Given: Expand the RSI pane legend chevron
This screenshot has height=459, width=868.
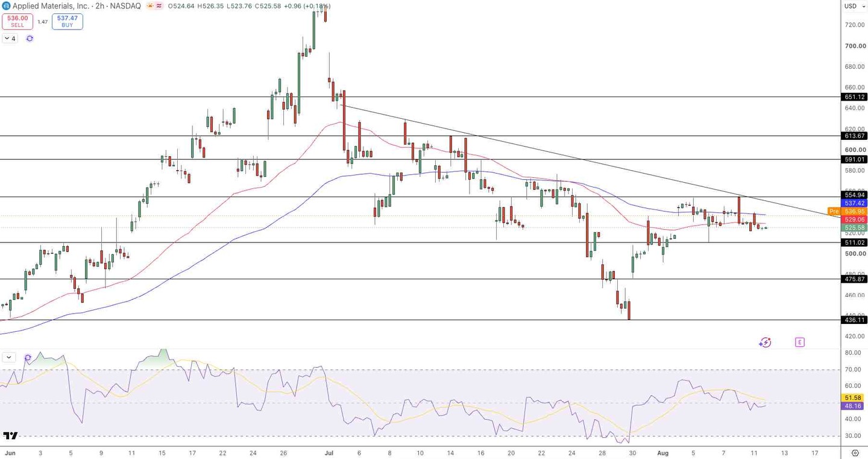Looking at the screenshot, I should [9, 358].
